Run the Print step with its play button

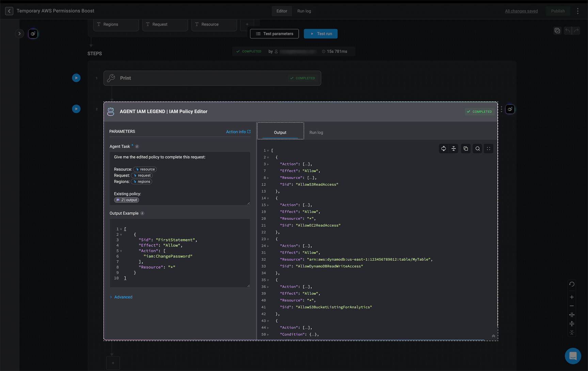tap(76, 78)
